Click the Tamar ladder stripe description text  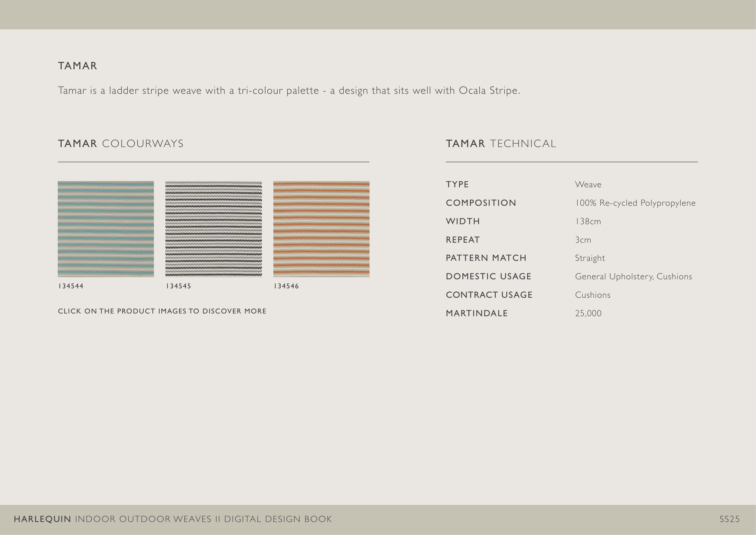[x=289, y=90]
